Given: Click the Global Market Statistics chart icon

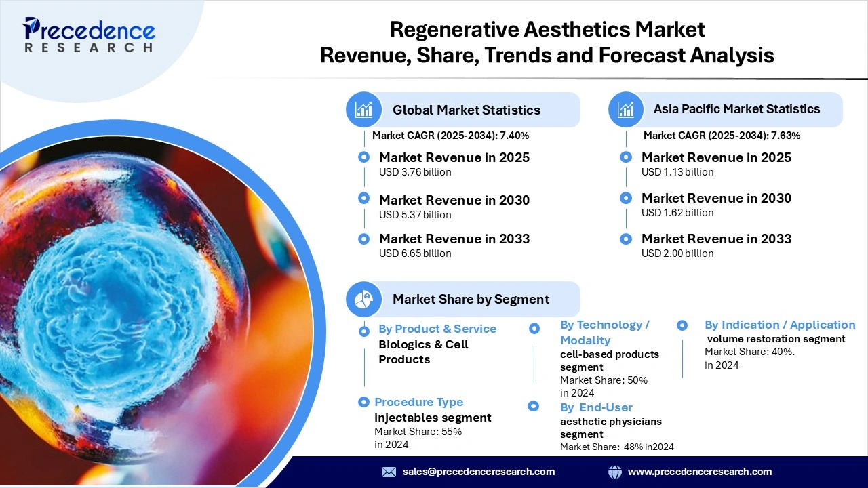Looking at the screenshot, I should tap(364, 110).
